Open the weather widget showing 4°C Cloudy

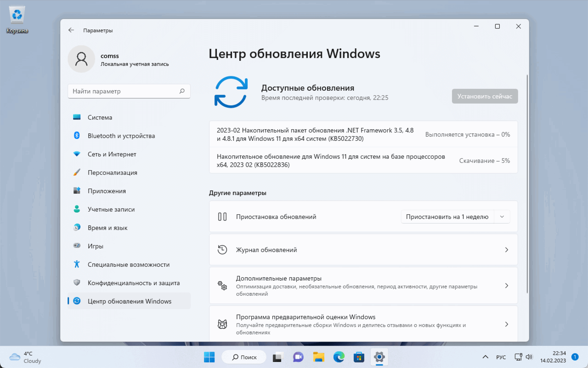point(26,357)
